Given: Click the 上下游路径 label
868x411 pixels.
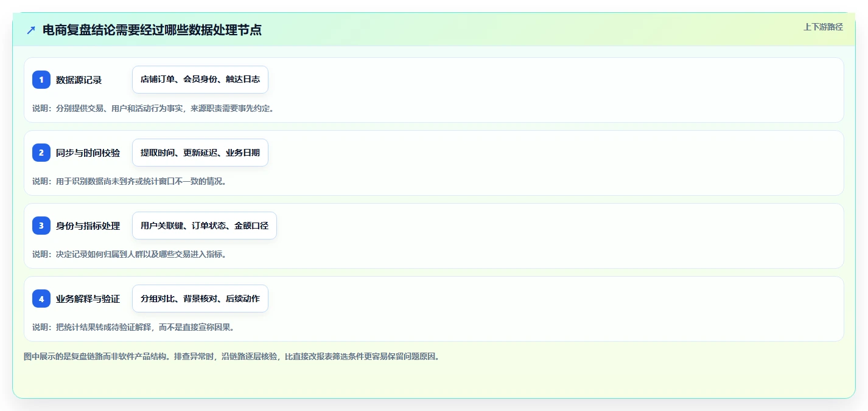Looking at the screenshot, I should point(823,27).
